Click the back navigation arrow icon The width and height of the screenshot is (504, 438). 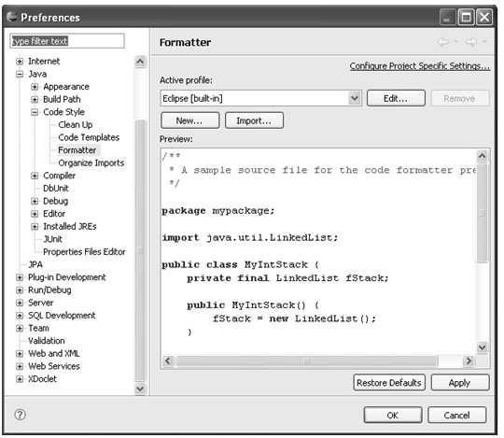click(x=443, y=42)
